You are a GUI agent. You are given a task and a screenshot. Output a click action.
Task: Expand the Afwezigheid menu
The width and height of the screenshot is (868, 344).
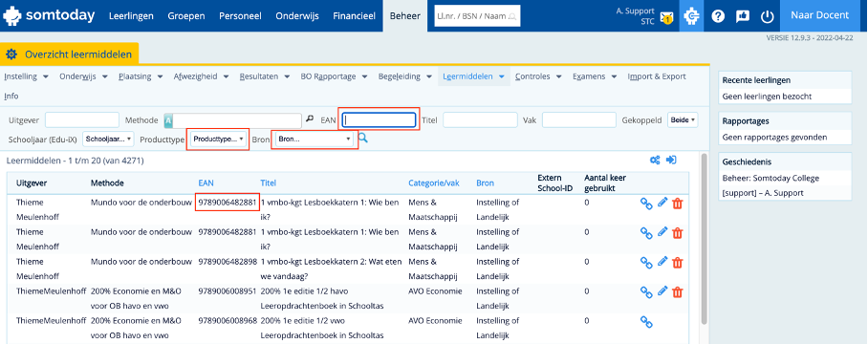tap(201, 76)
